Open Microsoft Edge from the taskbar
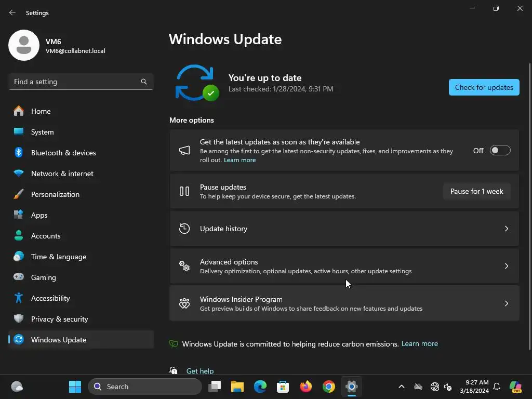 (x=260, y=387)
